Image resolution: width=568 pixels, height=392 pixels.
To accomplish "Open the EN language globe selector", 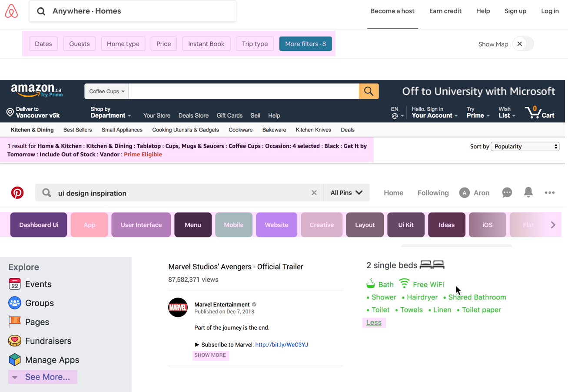I will point(397,112).
